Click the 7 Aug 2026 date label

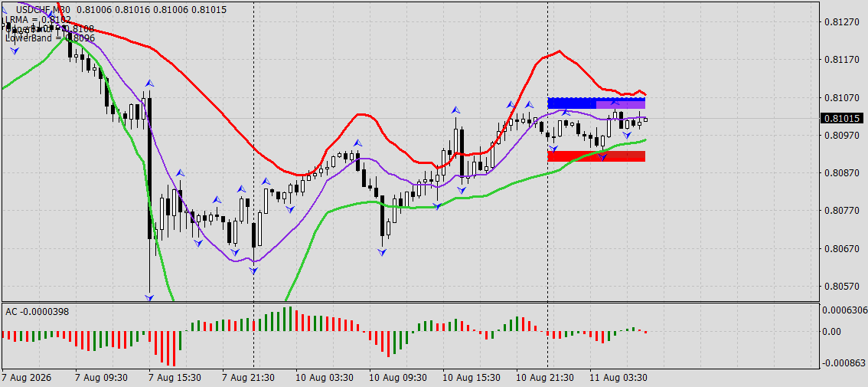click(27, 378)
